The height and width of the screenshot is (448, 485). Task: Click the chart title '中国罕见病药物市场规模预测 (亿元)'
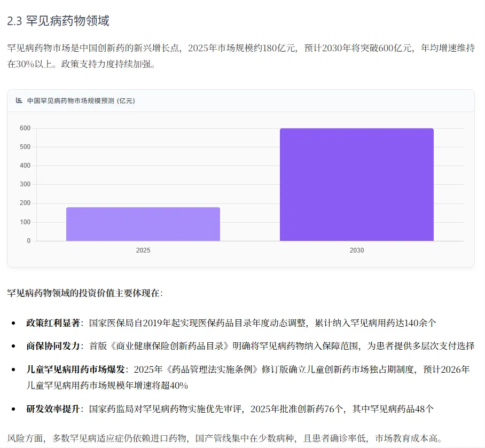81,101
